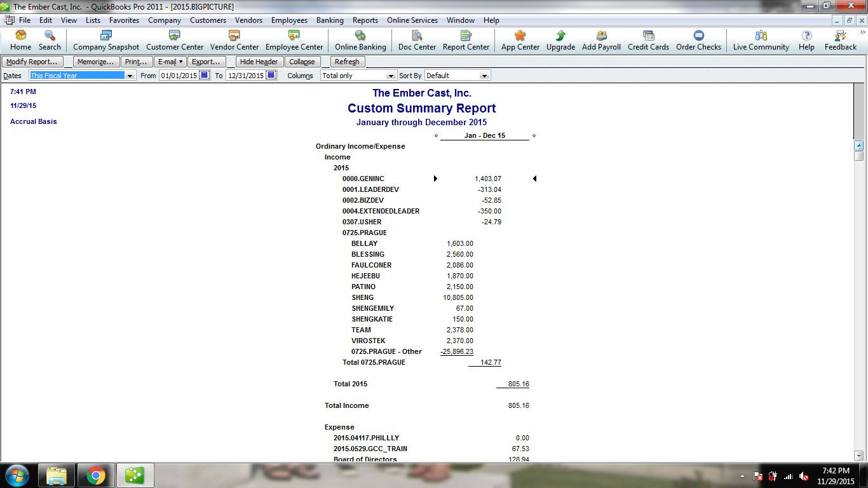Image resolution: width=868 pixels, height=488 pixels.
Task: Click the Windows Start button
Action: point(16,475)
